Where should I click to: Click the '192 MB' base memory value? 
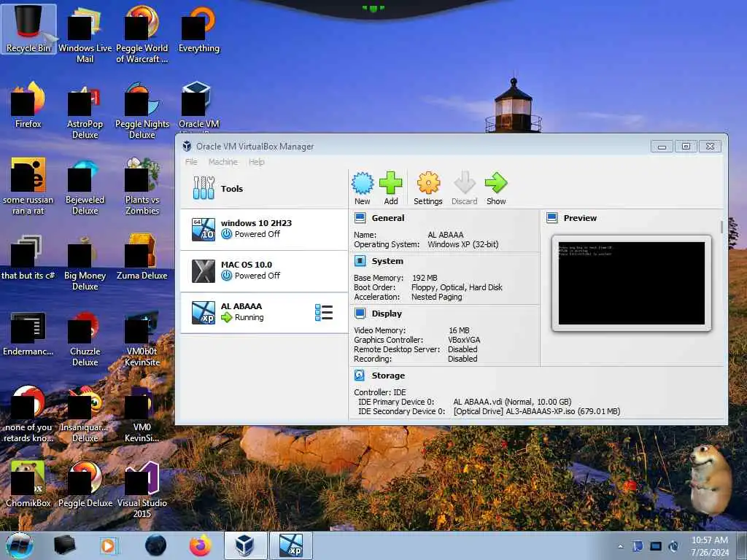point(425,278)
